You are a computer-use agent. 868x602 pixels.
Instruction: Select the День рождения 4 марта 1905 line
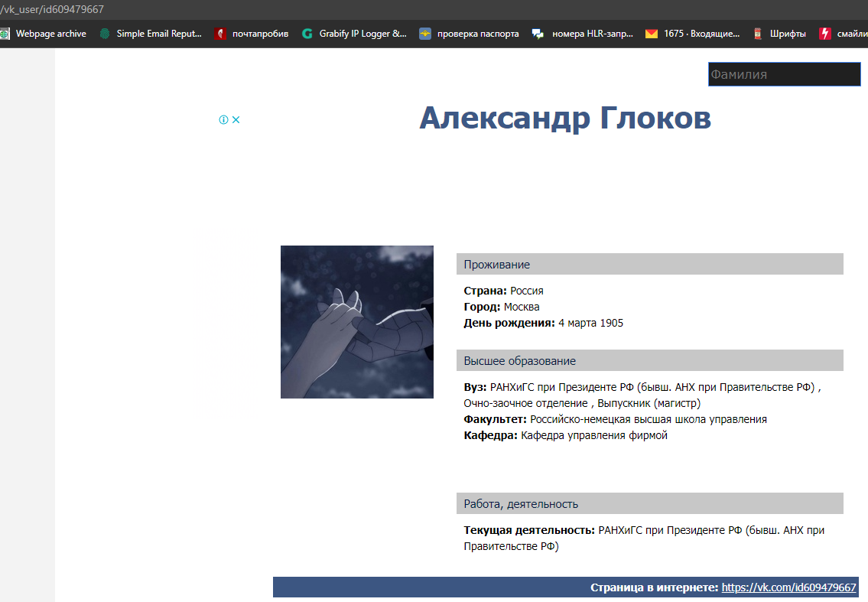[544, 323]
